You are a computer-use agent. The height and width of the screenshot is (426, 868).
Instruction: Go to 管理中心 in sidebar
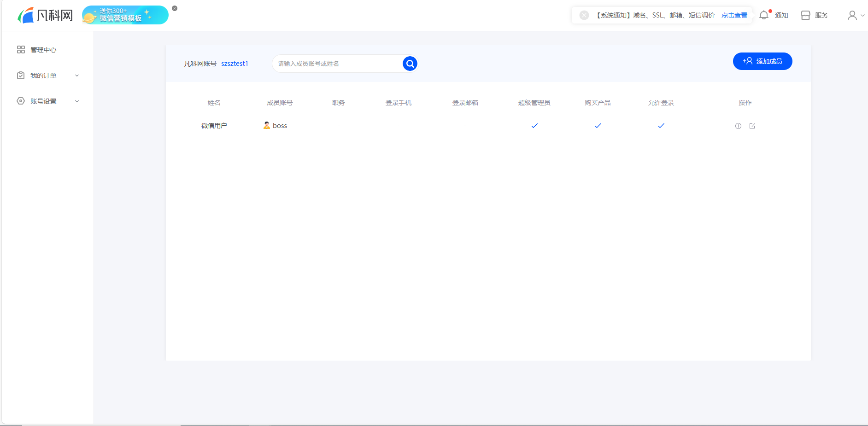click(x=43, y=50)
